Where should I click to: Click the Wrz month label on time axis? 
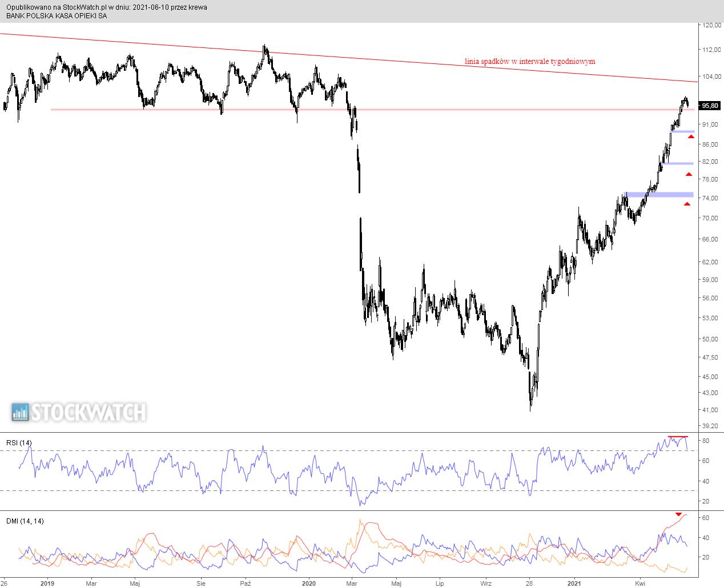point(486,583)
